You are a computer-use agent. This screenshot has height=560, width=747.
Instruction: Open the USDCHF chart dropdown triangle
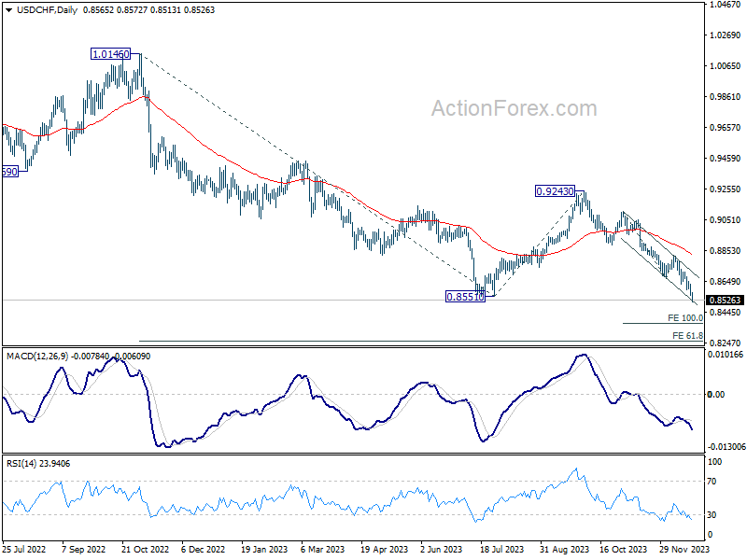click(9, 10)
